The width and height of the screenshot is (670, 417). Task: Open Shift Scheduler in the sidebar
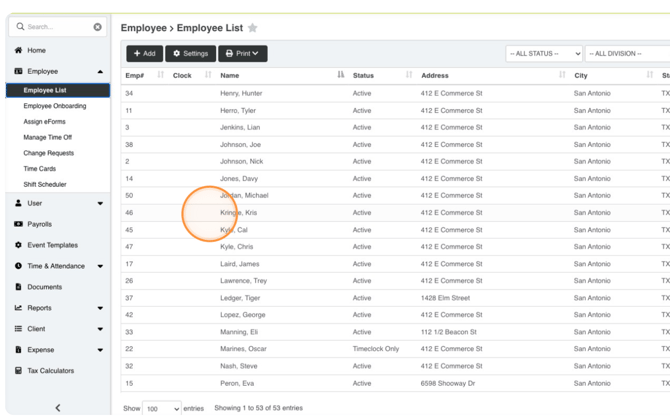pyautogui.click(x=45, y=185)
